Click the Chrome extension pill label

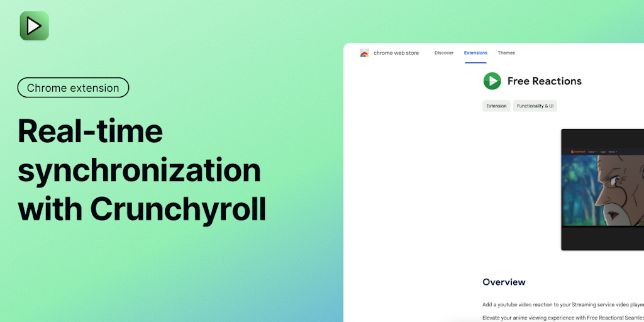pyautogui.click(x=73, y=87)
